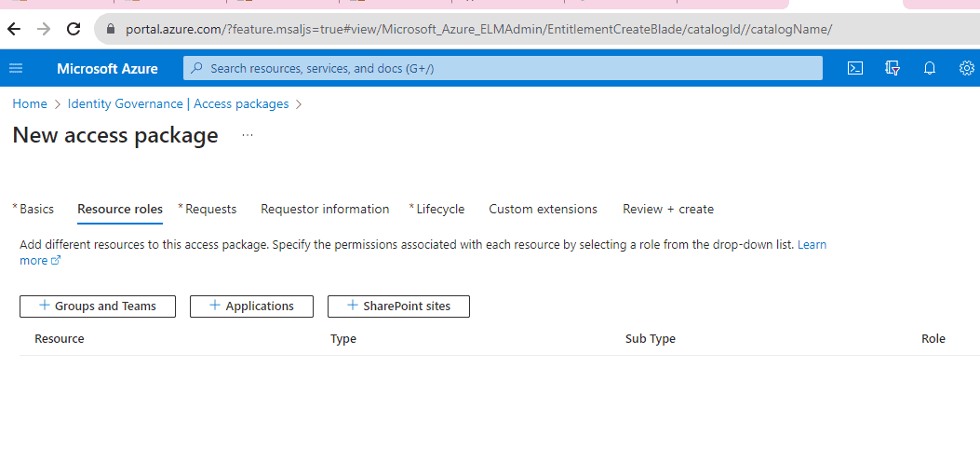
Task: Click the Home breadcrumb link
Action: (30, 103)
